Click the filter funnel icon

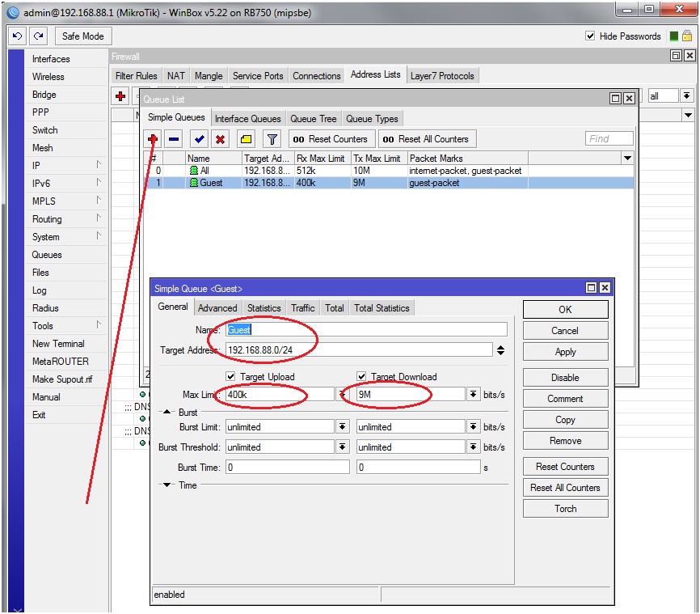click(272, 139)
